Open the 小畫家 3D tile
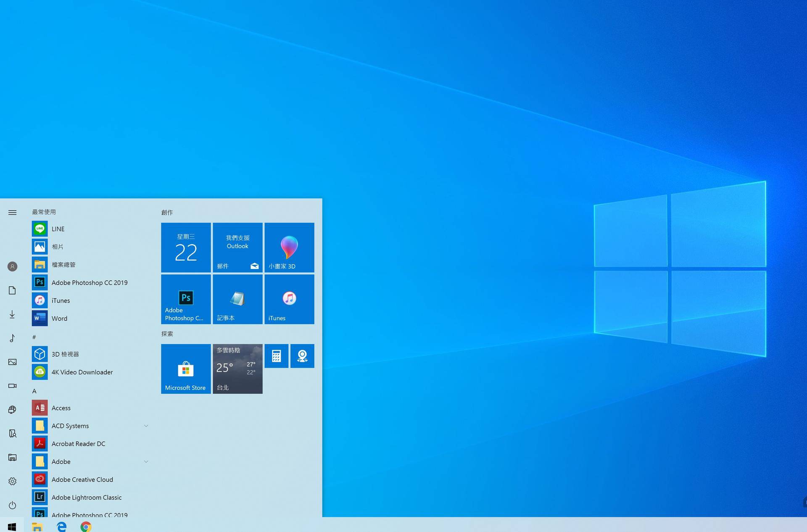 (289, 248)
